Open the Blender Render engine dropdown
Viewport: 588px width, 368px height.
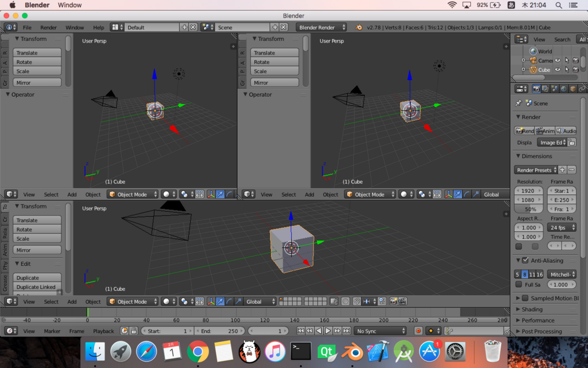322,28
